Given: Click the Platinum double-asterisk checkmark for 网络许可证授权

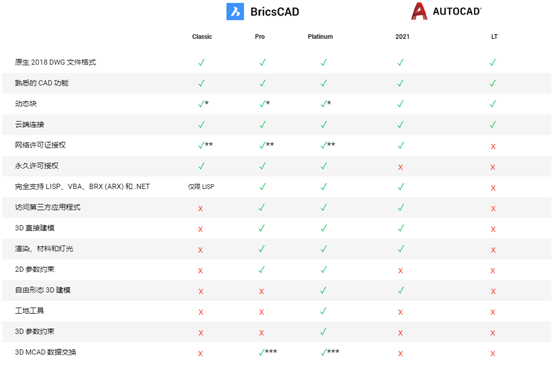Looking at the screenshot, I should click(328, 145).
